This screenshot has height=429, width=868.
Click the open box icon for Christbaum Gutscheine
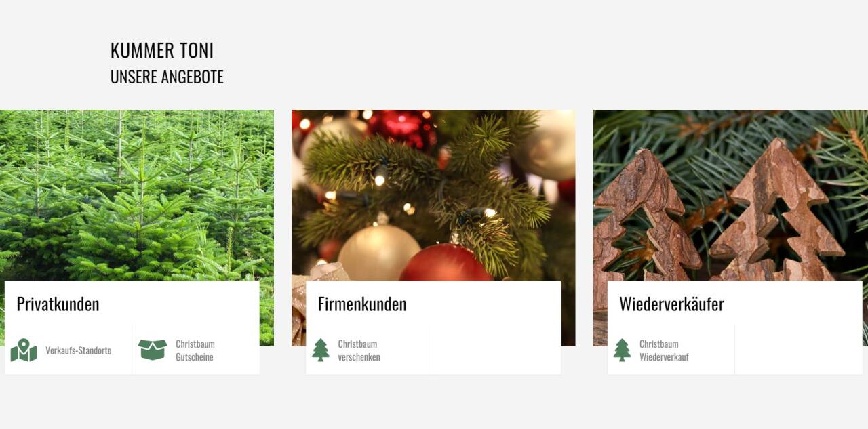pyautogui.click(x=153, y=350)
